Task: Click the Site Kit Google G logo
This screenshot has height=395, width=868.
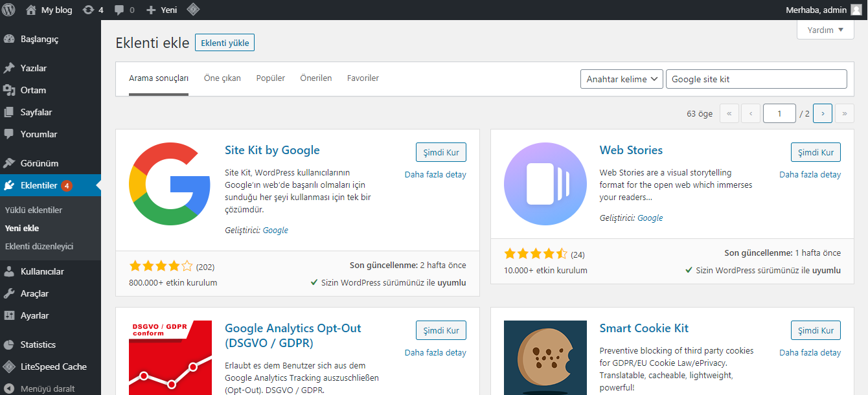Action: (x=170, y=184)
